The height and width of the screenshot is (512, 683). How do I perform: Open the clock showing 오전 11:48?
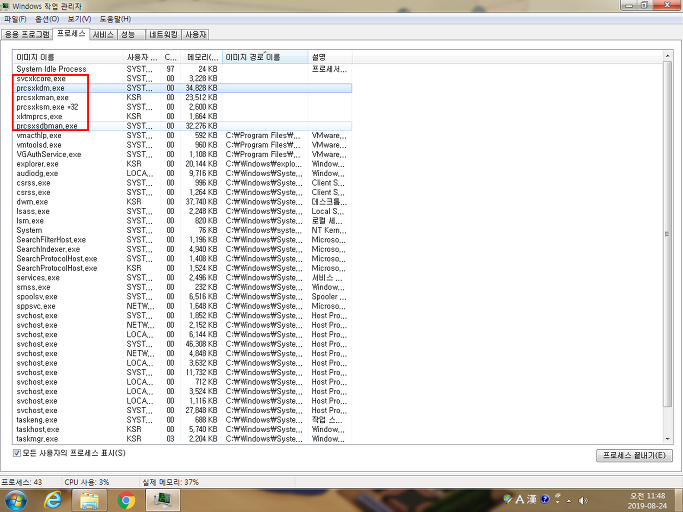(648, 501)
